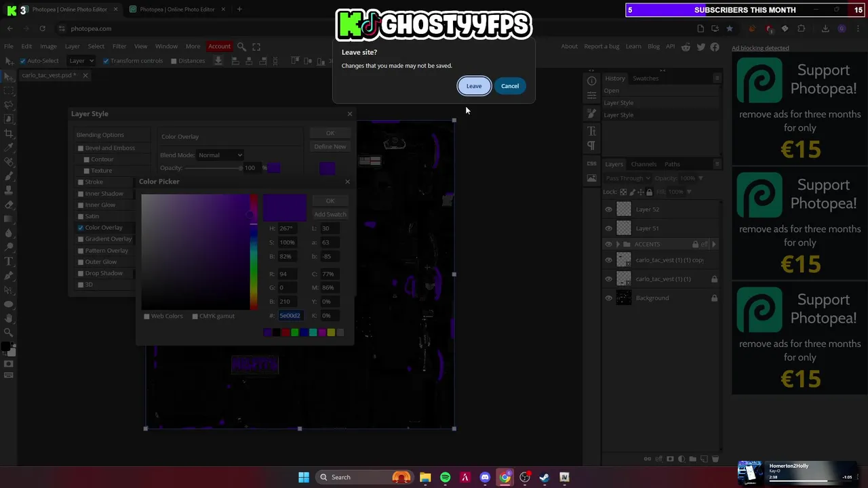Select the Brush tool

pos(9,176)
